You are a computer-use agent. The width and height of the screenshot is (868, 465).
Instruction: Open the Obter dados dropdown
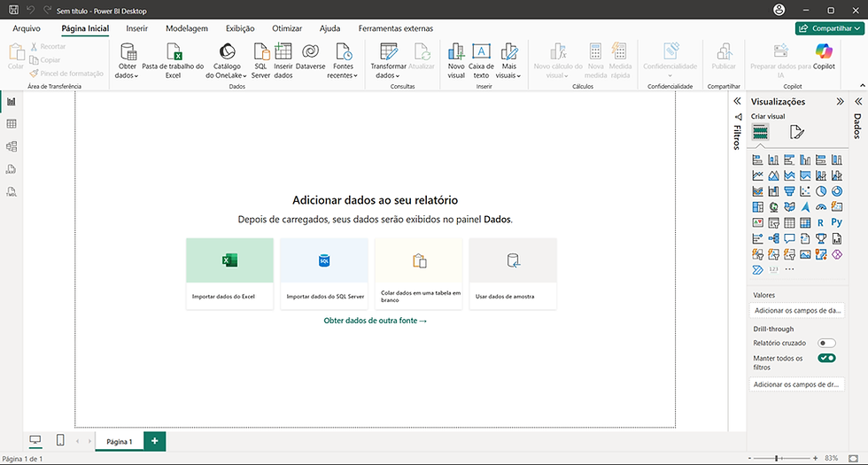click(128, 61)
